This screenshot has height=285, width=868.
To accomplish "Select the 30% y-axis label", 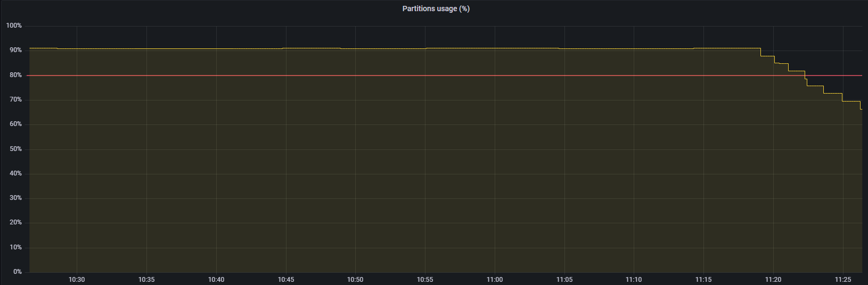I will coord(15,198).
